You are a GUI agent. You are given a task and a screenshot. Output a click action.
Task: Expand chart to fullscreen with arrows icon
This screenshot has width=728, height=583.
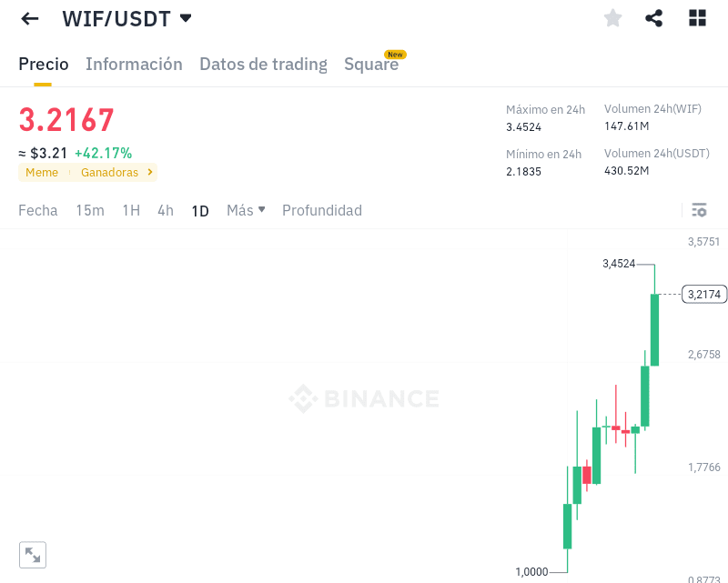[x=33, y=555]
